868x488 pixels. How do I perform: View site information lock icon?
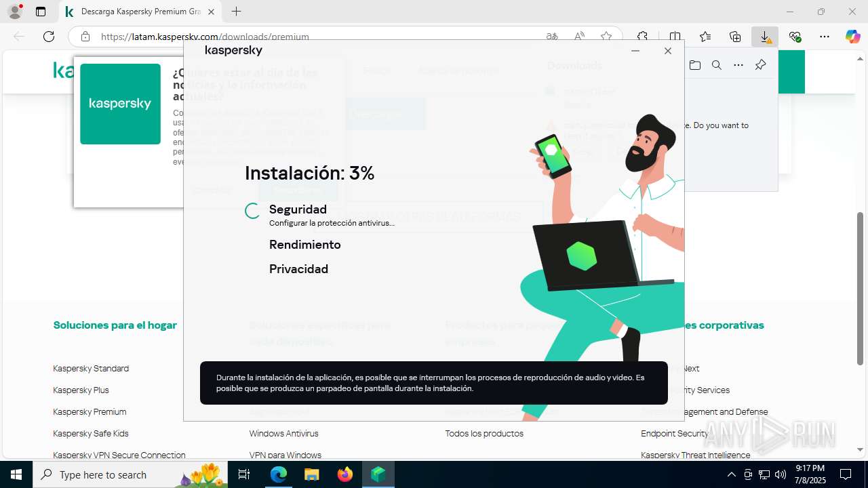tap(85, 37)
